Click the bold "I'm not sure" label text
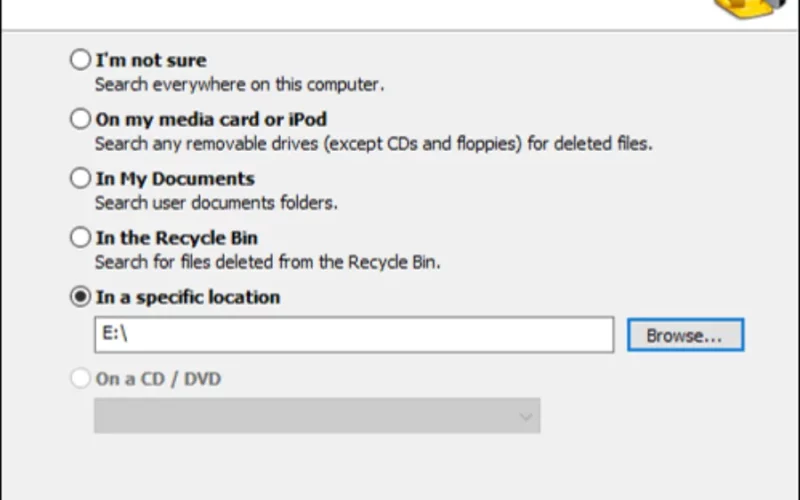 [x=151, y=60]
